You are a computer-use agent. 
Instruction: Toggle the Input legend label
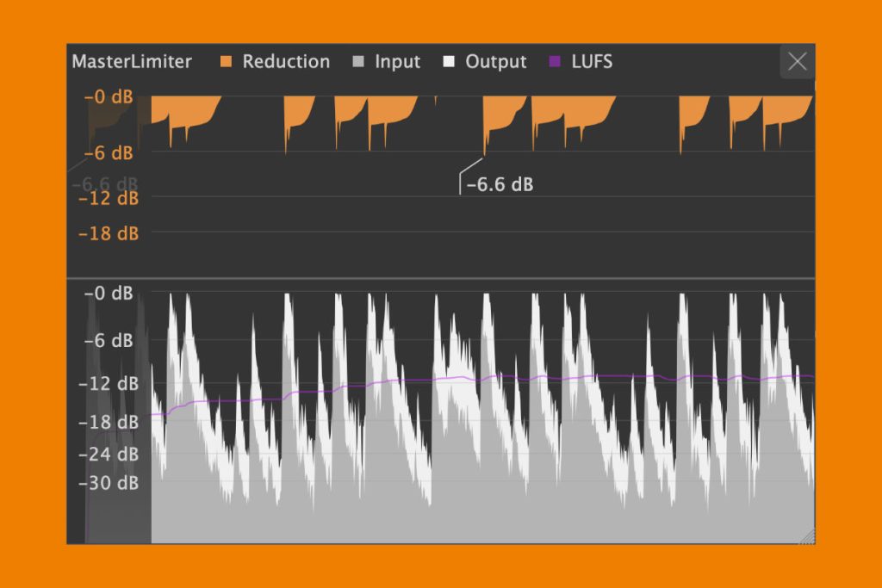click(397, 62)
